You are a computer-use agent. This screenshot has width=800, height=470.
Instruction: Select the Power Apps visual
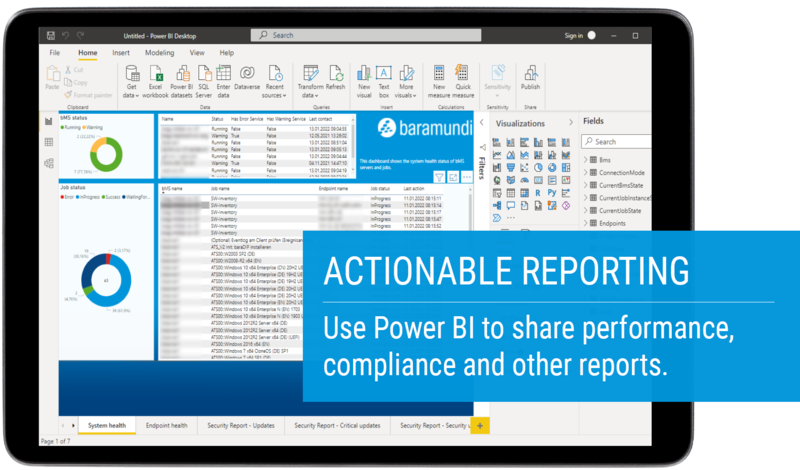coord(566,206)
